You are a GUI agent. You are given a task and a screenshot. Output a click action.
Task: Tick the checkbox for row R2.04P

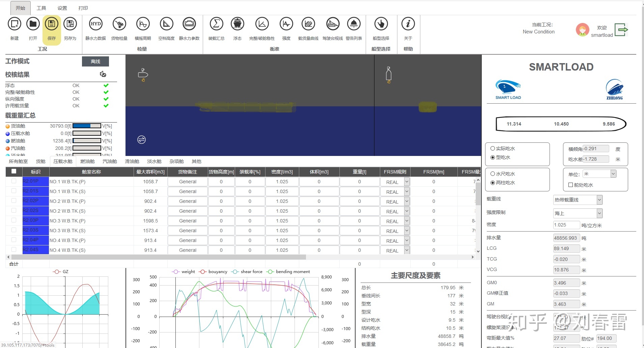(14, 240)
